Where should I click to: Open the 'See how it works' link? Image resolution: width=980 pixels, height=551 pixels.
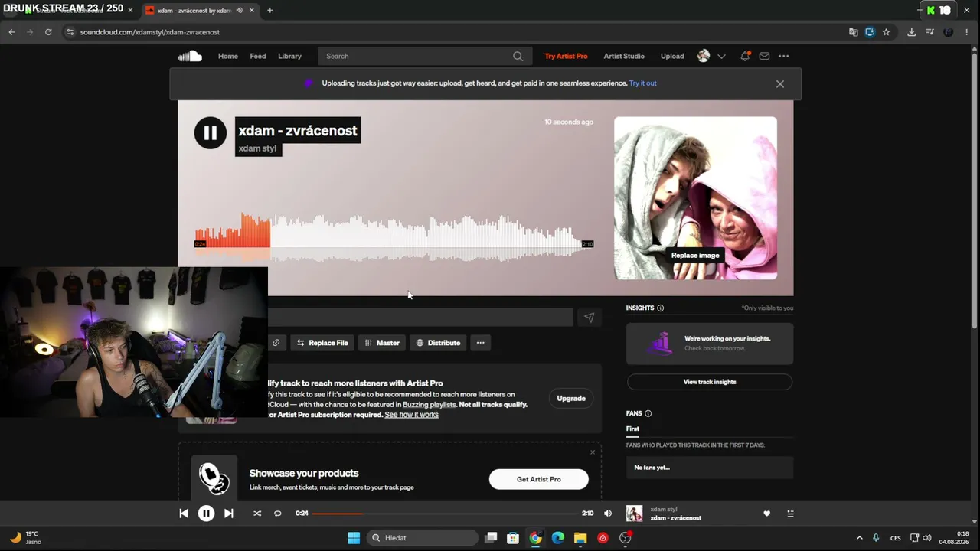(x=412, y=415)
